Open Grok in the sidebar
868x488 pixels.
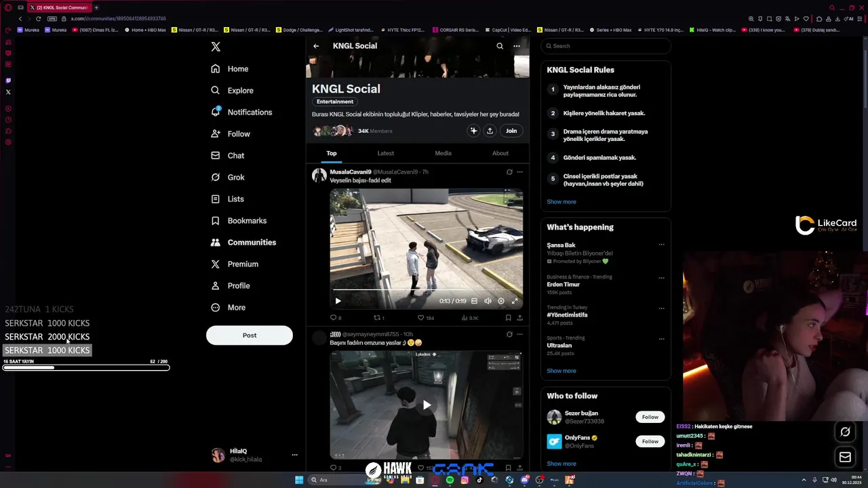point(227,177)
